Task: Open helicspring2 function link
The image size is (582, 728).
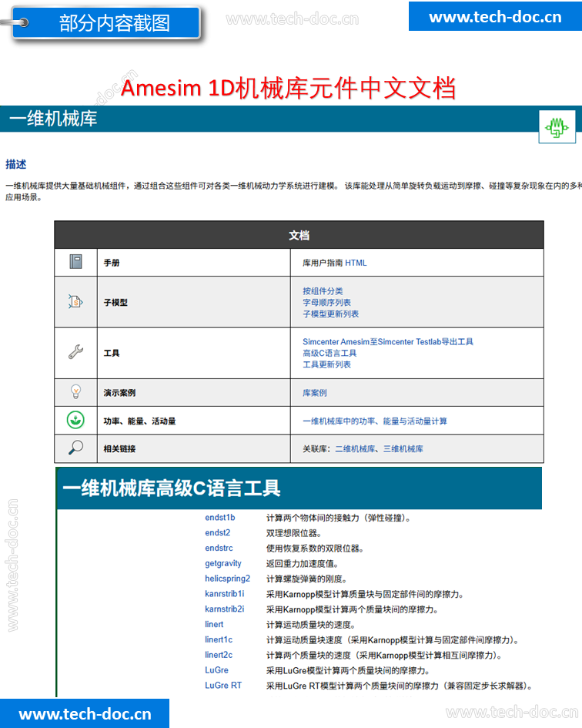Action: click(x=227, y=579)
